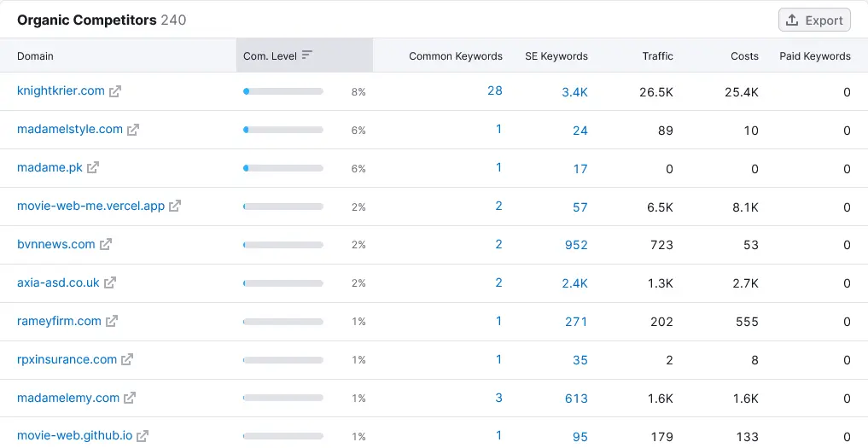
Task: Select the 6% level text for madame.pk
Action: pyautogui.click(x=358, y=168)
